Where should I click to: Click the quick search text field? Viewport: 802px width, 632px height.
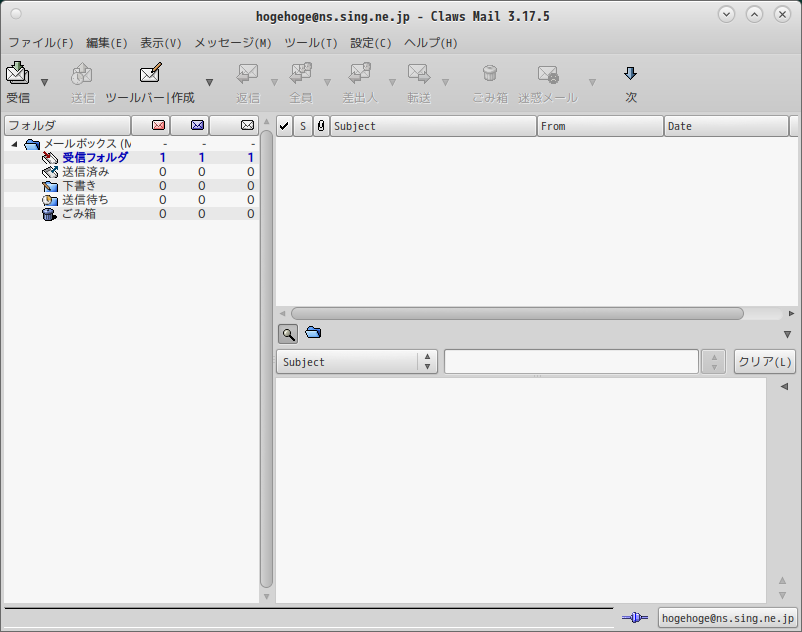click(571, 362)
